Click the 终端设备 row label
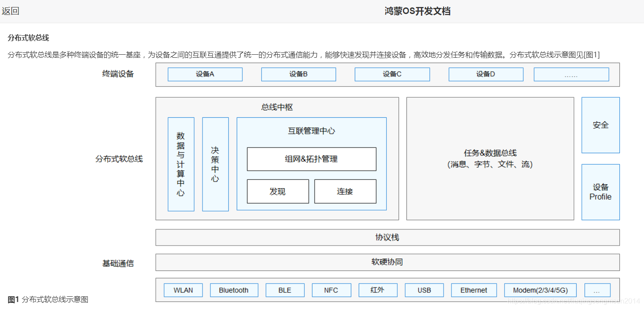The image size is (644, 309). (x=118, y=74)
